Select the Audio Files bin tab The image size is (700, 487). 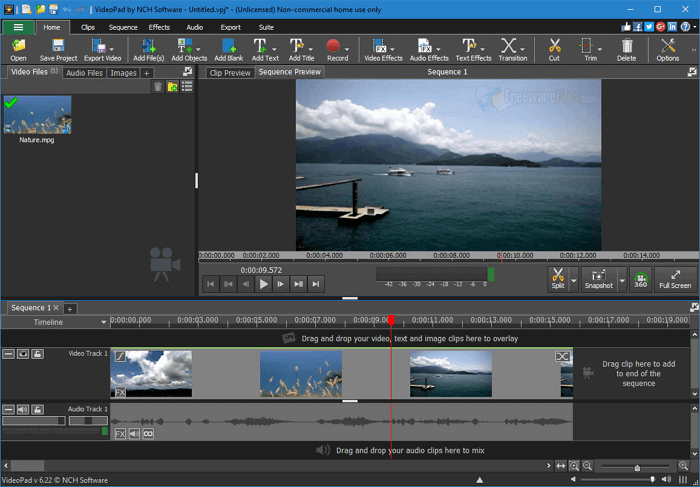coord(84,73)
